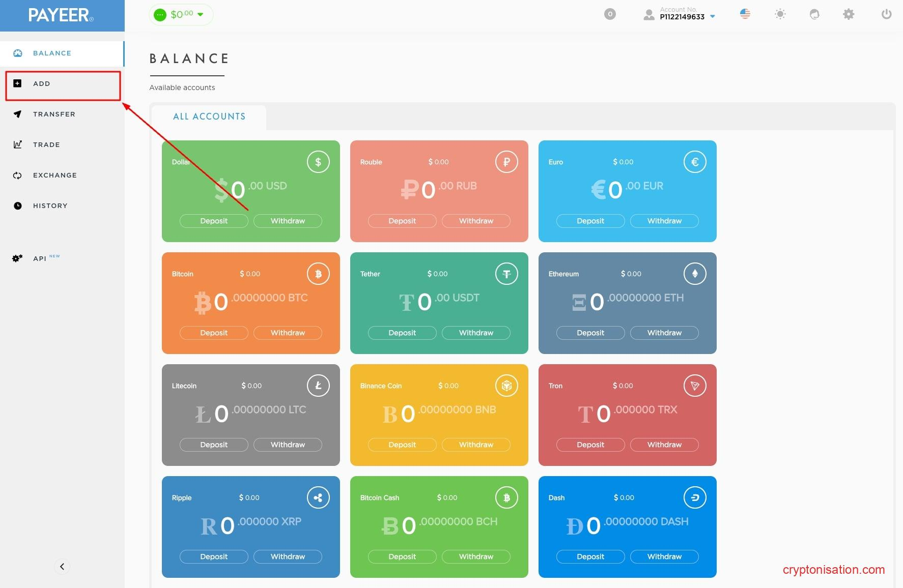Open the total balance $0.00 dropdown

(x=181, y=15)
